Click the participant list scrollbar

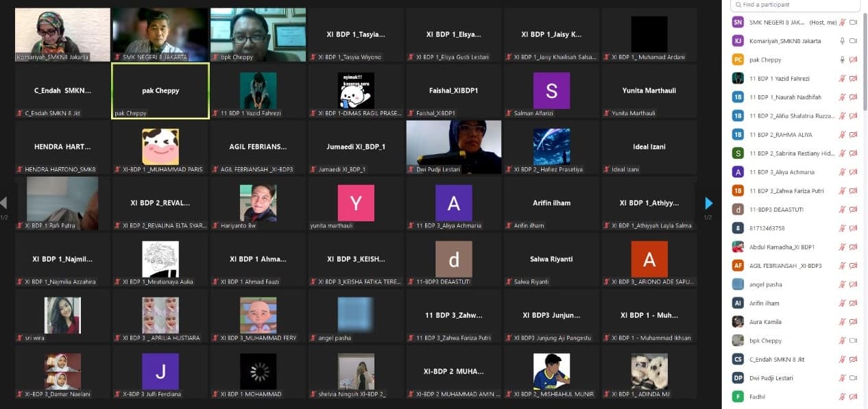[864, 69]
